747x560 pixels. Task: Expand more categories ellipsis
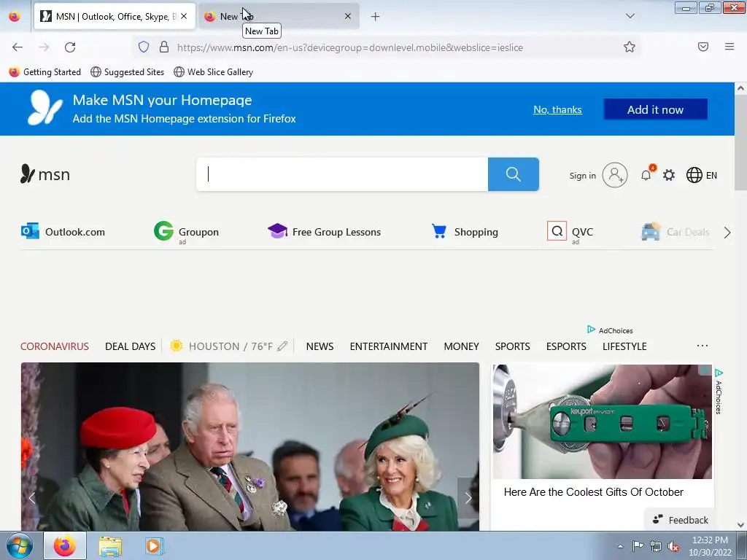tap(703, 346)
